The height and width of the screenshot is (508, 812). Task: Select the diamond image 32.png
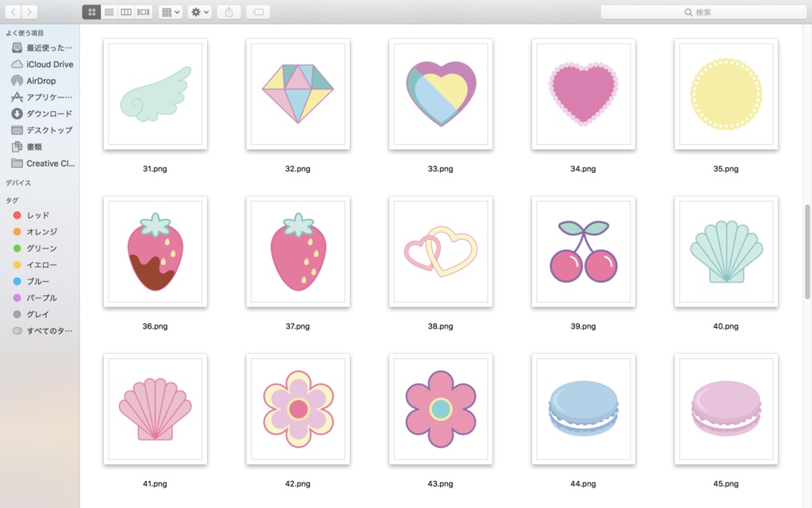tap(298, 94)
